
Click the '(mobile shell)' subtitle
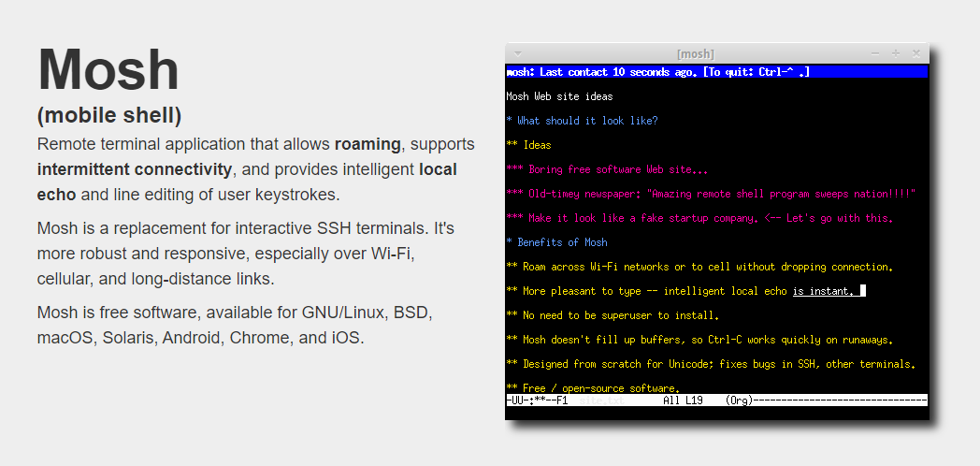(109, 115)
